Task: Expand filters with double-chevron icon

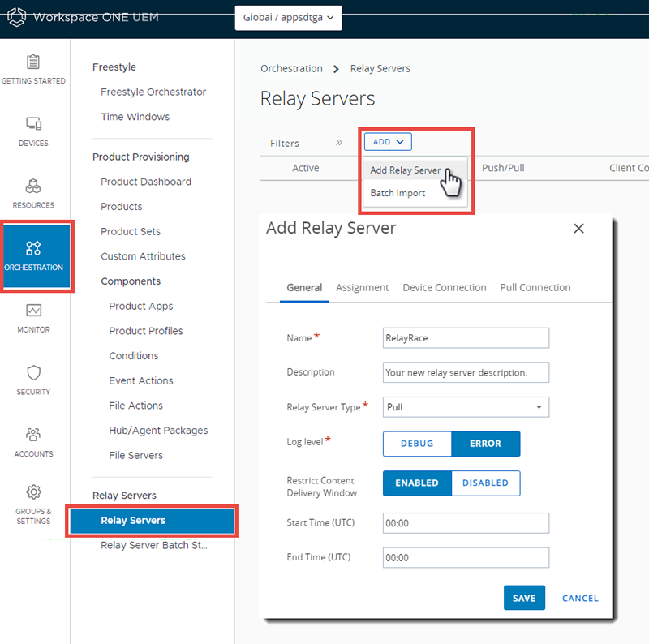Action: coord(339,143)
